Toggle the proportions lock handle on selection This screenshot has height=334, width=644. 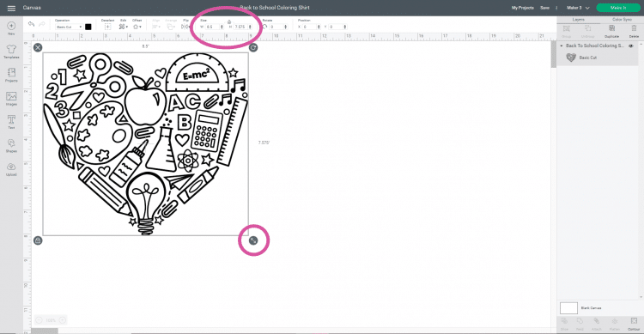tap(38, 240)
